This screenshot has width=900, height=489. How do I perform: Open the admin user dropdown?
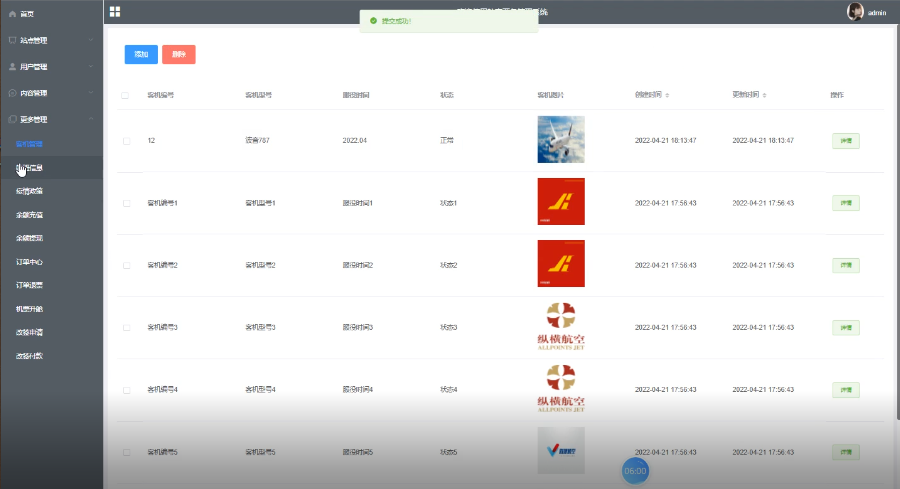pos(876,13)
